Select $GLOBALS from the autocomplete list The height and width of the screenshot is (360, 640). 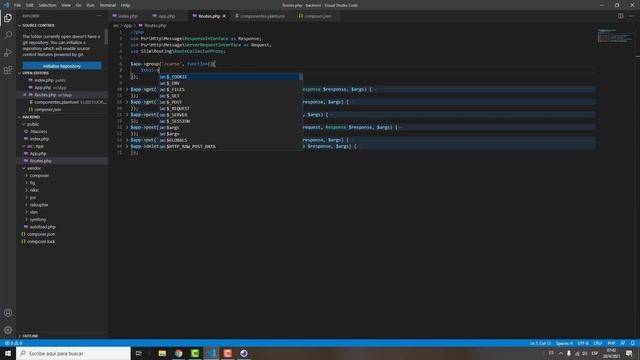click(x=231, y=140)
